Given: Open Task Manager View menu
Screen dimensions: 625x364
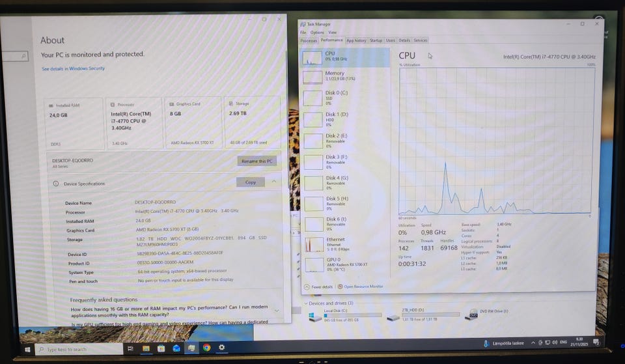Looking at the screenshot, I should (333, 33).
